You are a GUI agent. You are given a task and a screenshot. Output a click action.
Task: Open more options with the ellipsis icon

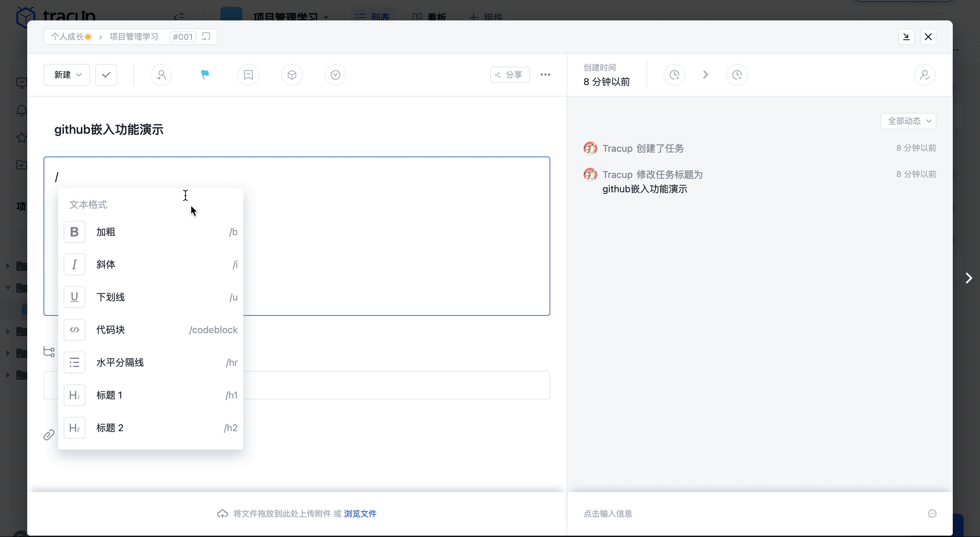coord(545,75)
